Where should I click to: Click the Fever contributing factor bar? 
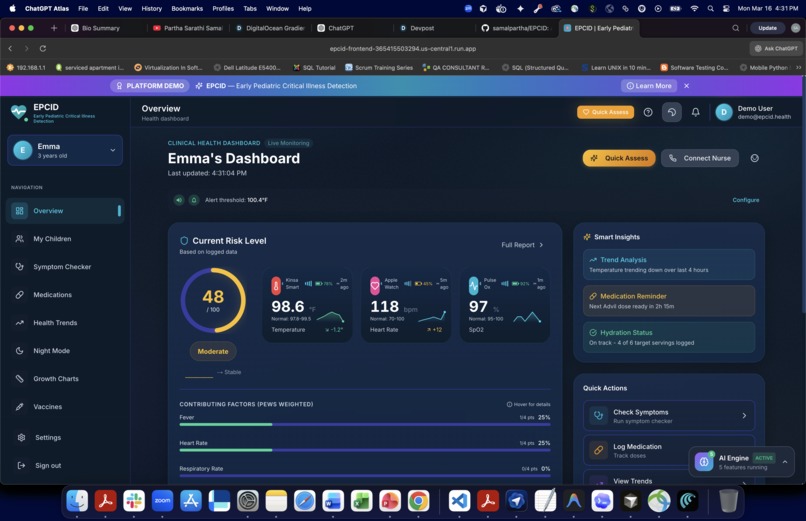click(364, 424)
